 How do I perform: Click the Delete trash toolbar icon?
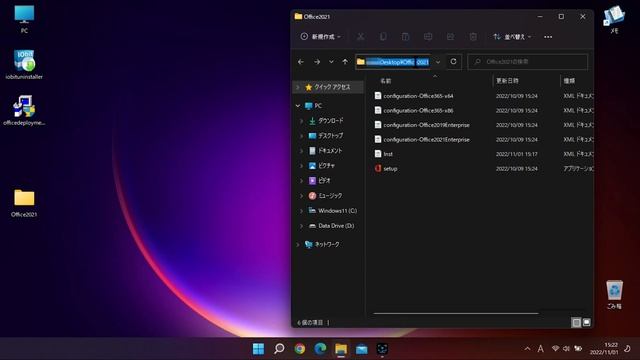coord(473,37)
